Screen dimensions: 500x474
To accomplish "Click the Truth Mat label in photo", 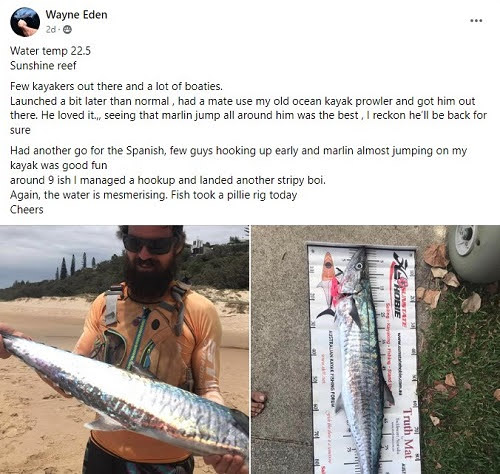I will [x=408, y=434].
